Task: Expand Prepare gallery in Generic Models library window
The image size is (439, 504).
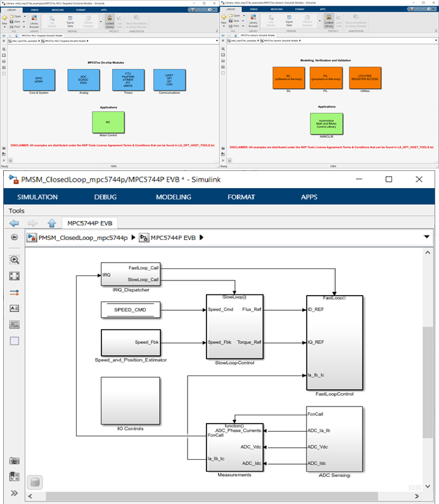Action: point(319,22)
